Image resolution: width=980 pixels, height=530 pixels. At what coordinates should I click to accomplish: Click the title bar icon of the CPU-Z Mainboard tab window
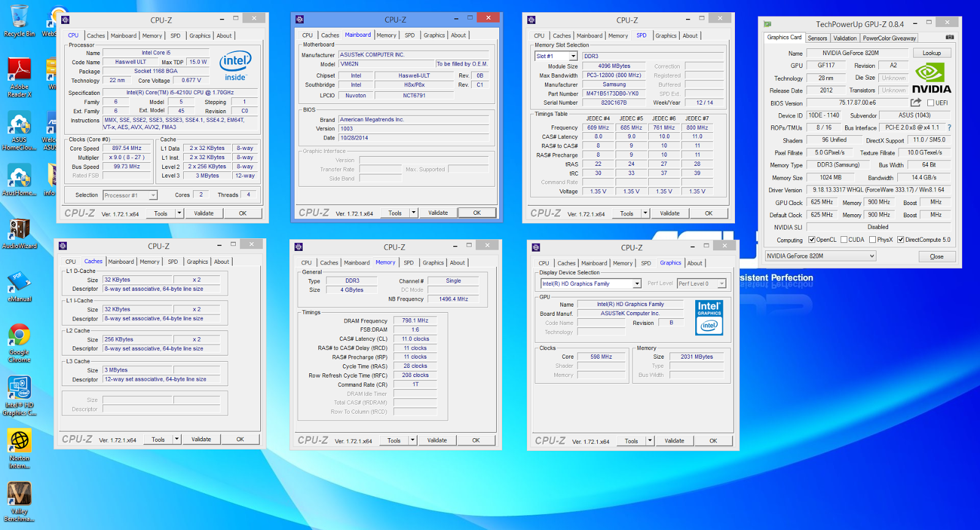(300, 20)
